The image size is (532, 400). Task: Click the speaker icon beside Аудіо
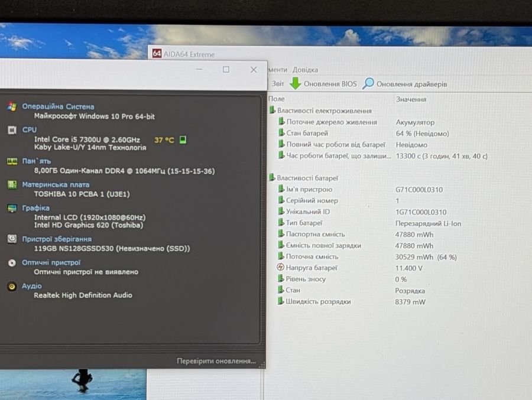click(x=12, y=287)
